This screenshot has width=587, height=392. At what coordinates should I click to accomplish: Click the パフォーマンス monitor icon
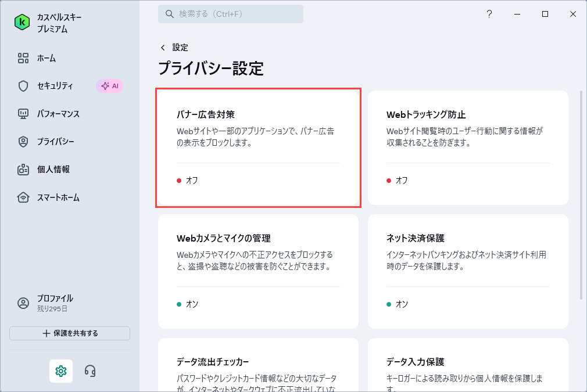tap(23, 114)
